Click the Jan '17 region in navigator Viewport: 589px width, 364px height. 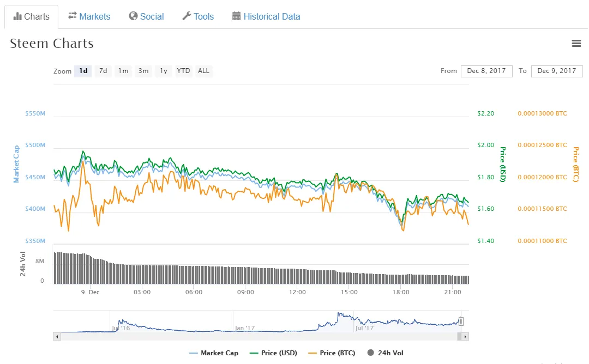245,328
